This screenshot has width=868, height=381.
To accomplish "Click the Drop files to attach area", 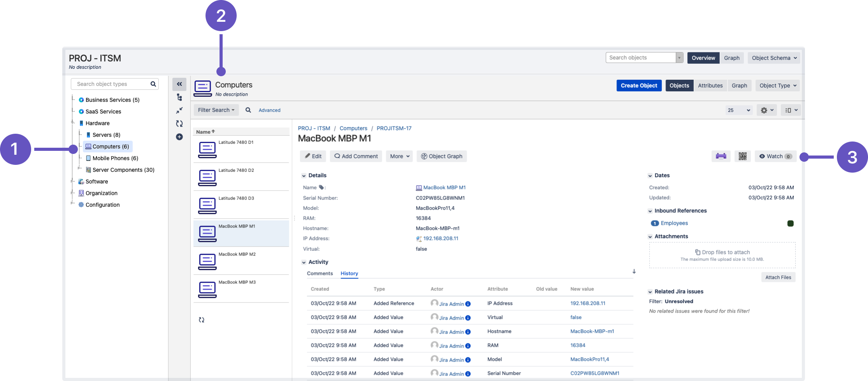I will click(722, 255).
